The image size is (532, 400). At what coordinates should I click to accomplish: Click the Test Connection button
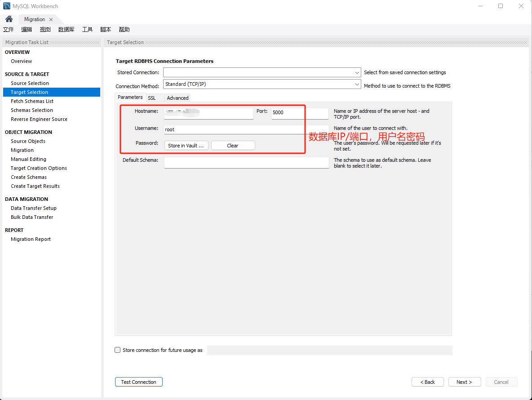[138, 382]
